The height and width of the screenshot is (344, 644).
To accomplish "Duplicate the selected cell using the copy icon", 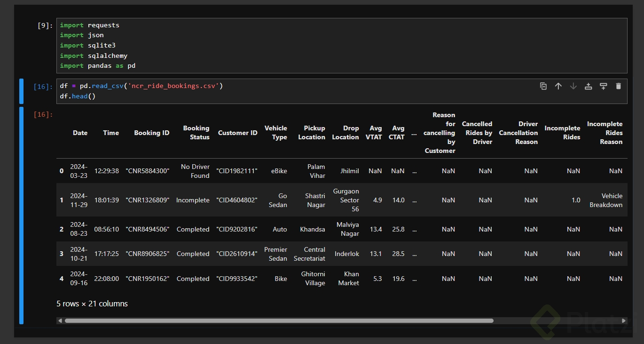I will click(x=543, y=86).
